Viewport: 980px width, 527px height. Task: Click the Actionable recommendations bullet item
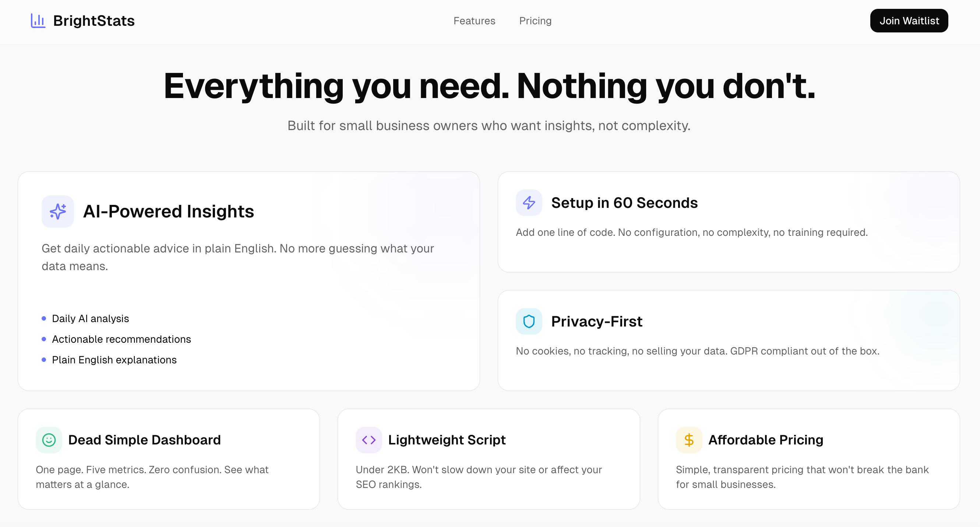pyautogui.click(x=121, y=339)
